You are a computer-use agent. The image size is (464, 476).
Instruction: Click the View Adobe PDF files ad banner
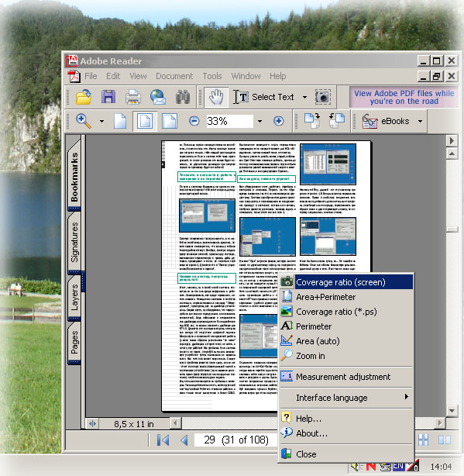click(404, 97)
